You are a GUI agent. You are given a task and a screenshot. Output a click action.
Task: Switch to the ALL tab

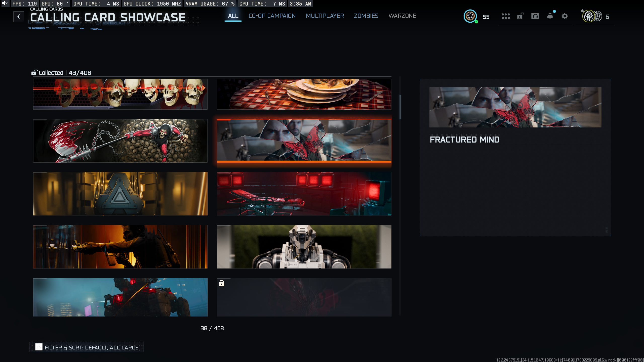pyautogui.click(x=233, y=16)
